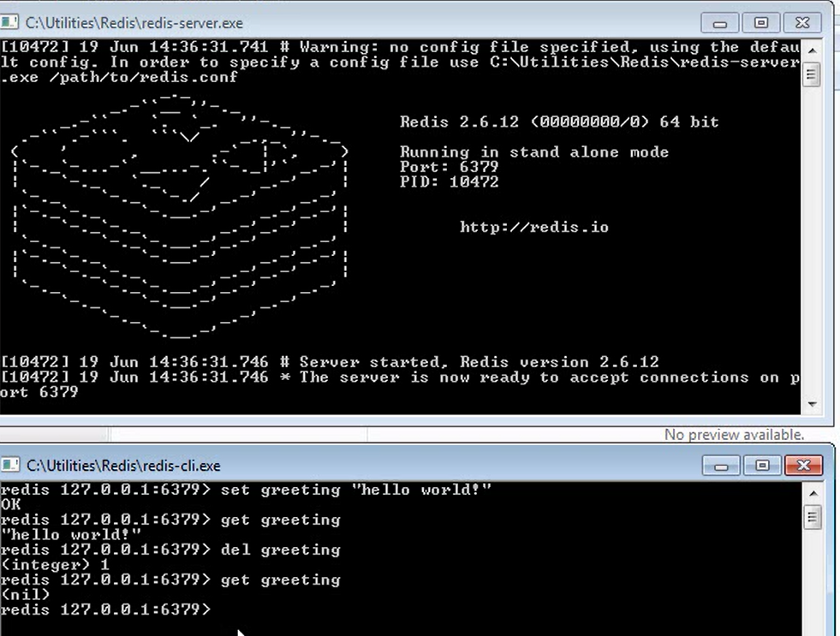
Task: Minimize the redis-server.exe window
Action: [720, 23]
